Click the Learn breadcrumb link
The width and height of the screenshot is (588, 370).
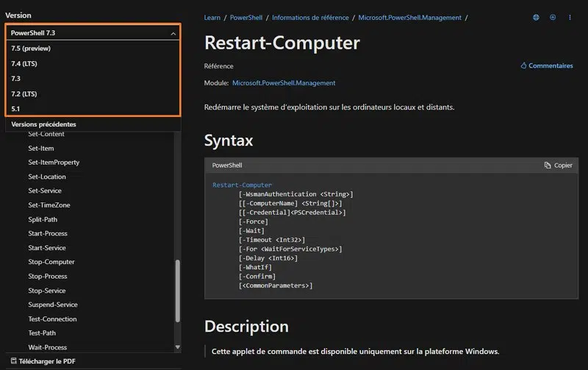pos(212,18)
